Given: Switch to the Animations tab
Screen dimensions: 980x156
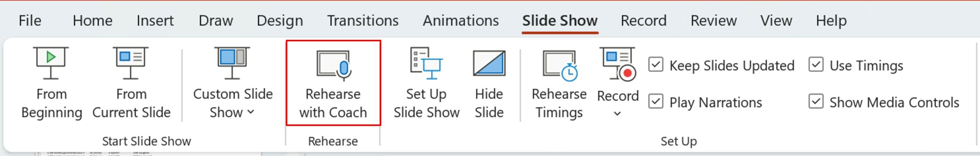Looking at the screenshot, I should coord(461,21).
